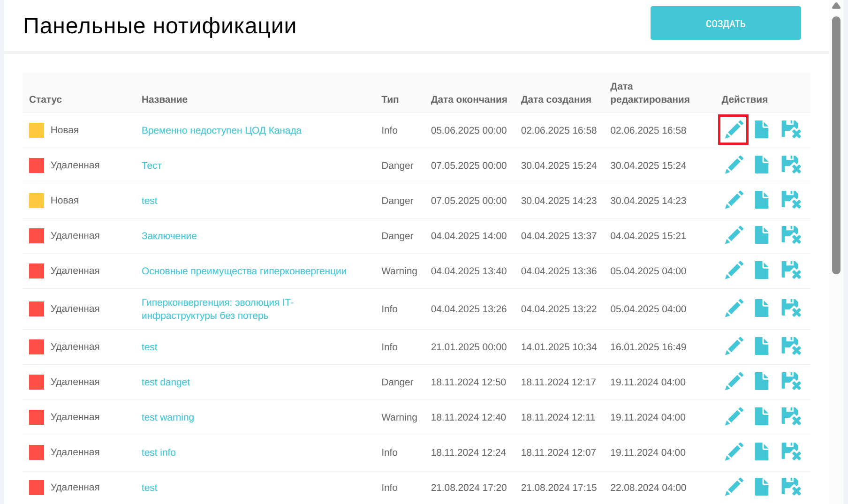Image resolution: width=848 pixels, height=504 pixels.
Task: Click the document icon in the Заключение row
Action: 762,235
